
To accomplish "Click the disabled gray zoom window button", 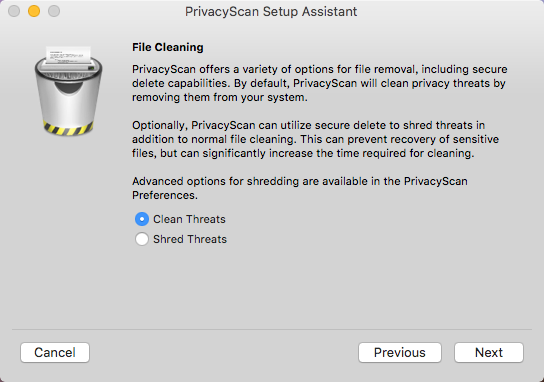I will point(54,11).
